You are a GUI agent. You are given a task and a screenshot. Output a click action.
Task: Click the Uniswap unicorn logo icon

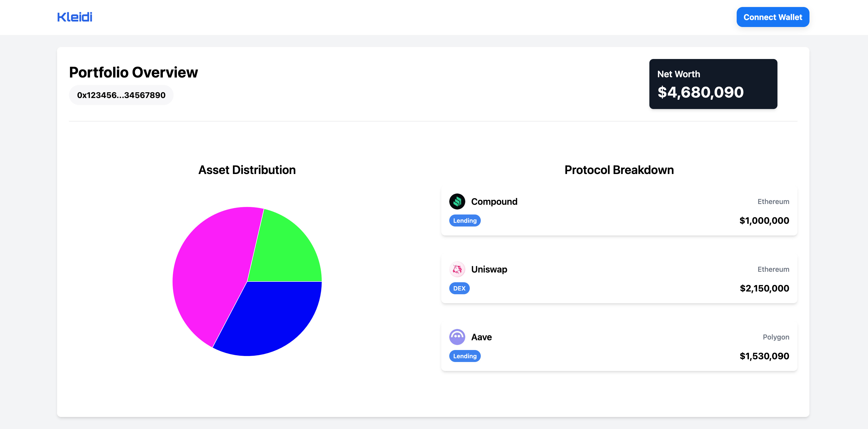pos(457,269)
